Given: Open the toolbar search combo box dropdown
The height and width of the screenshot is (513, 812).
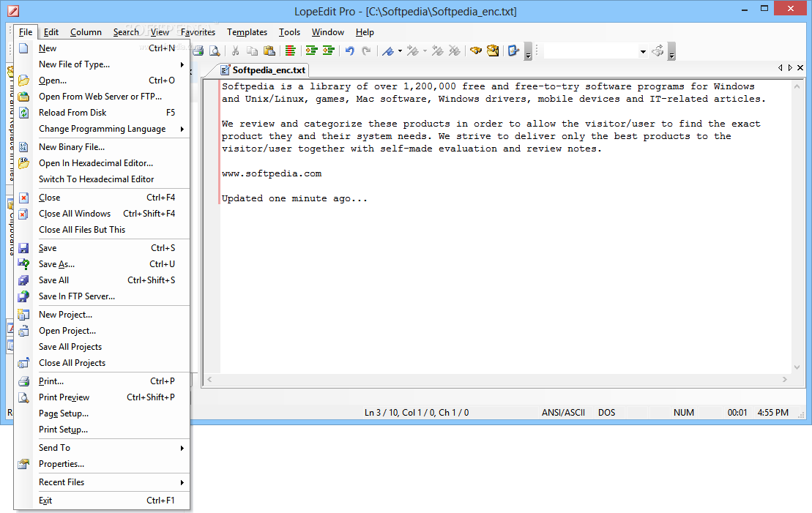Looking at the screenshot, I should (x=643, y=51).
